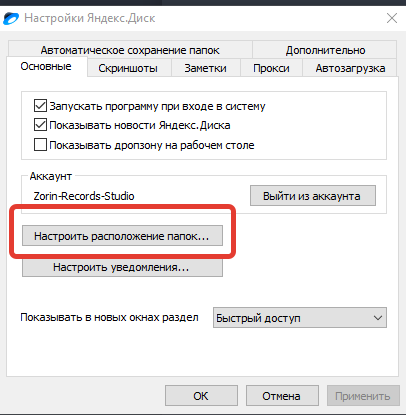Close the Yandex.Disk settings window
Image resolution: width=406 pixels, height=415 pixels.
click(x=392, y=18)
